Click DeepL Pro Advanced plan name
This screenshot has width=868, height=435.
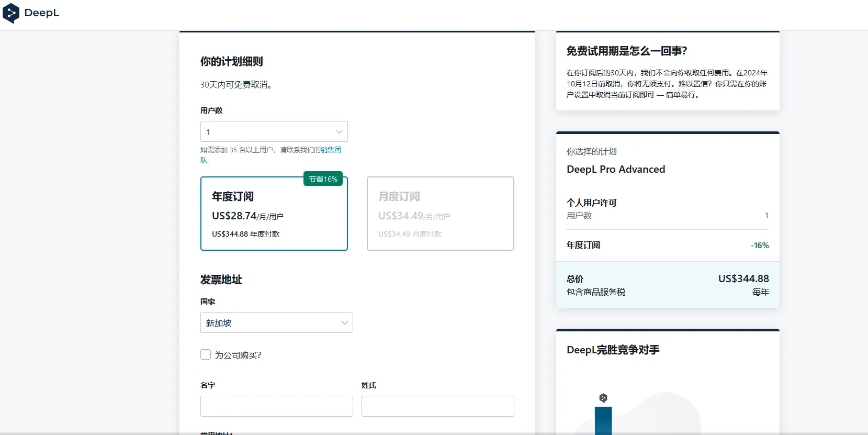pos(616,169)
